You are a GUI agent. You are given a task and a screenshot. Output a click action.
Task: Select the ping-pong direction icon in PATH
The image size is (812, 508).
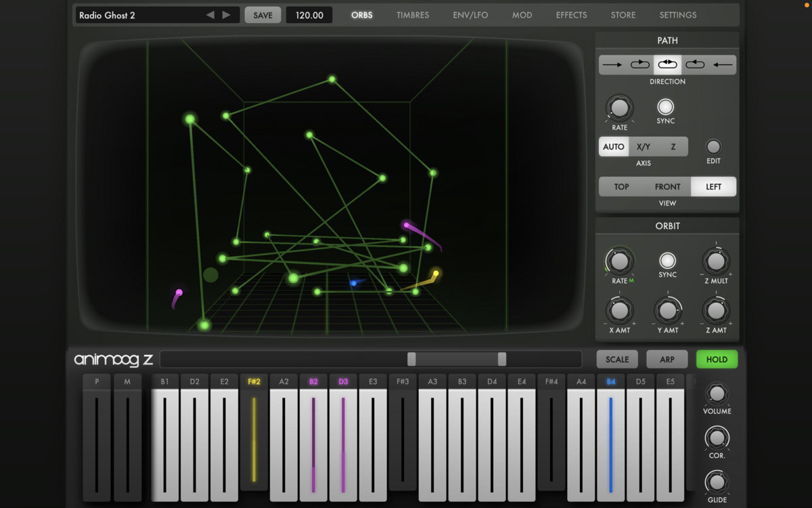(667, 64)
